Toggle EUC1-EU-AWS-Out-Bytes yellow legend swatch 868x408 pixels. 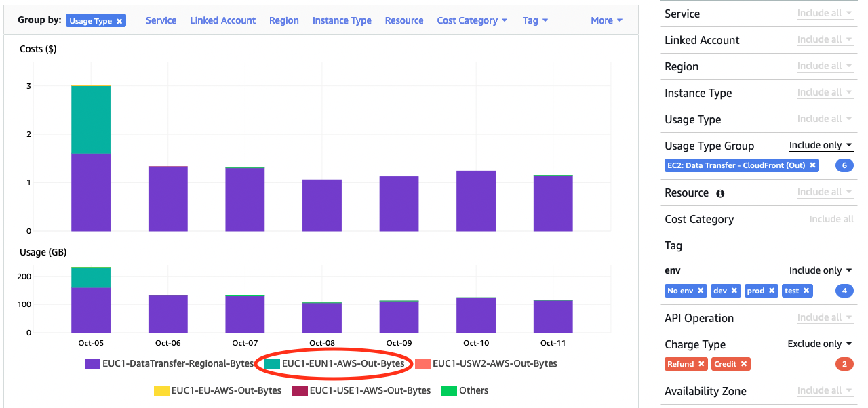161,391
